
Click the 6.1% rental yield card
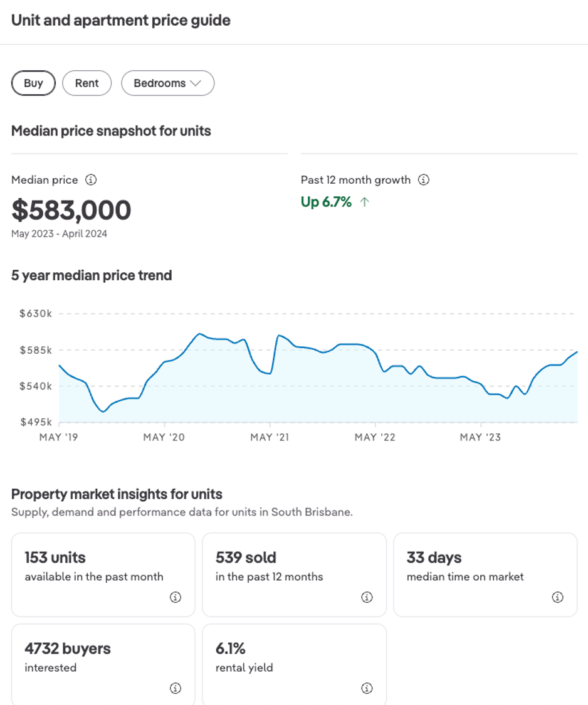coord(294,665)
